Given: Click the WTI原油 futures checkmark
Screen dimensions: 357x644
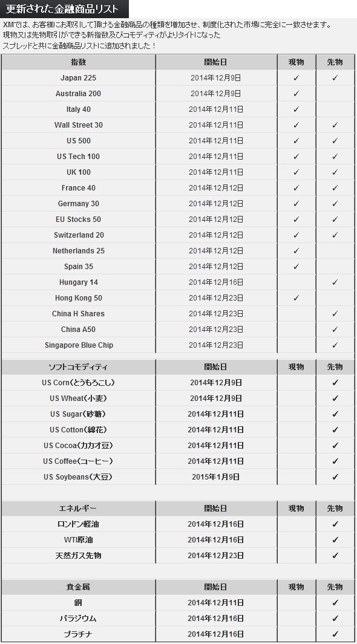Looking at the screenshot, I should click(335, 539).
